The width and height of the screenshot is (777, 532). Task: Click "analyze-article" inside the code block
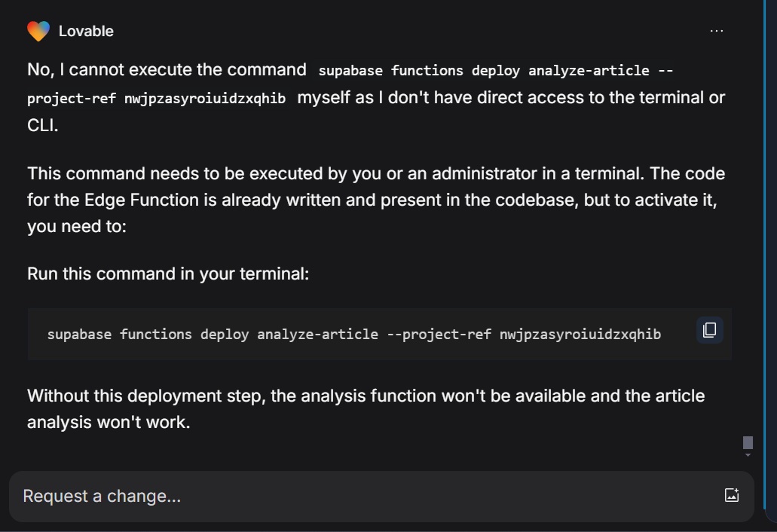pos(317,335)
